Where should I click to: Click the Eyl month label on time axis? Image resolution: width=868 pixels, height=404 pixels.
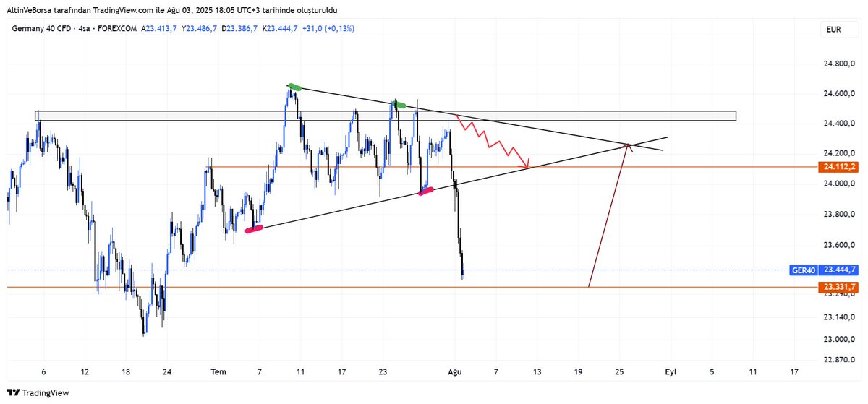671,372
